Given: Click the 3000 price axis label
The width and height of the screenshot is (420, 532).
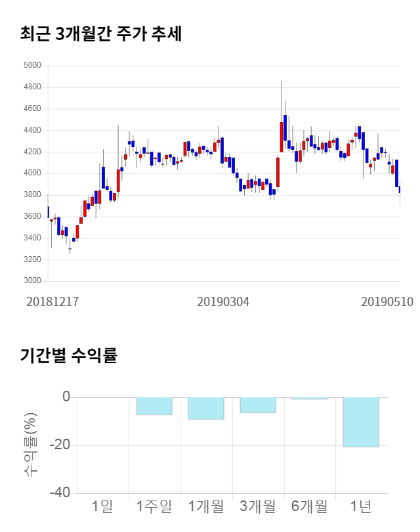Looking at the screenshot, I should coord(32,281).
